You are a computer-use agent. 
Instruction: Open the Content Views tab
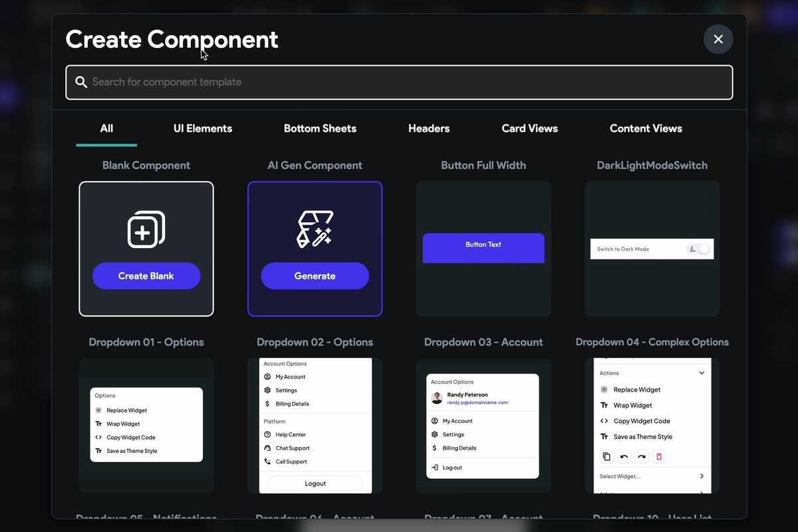[x=646, y=128]
